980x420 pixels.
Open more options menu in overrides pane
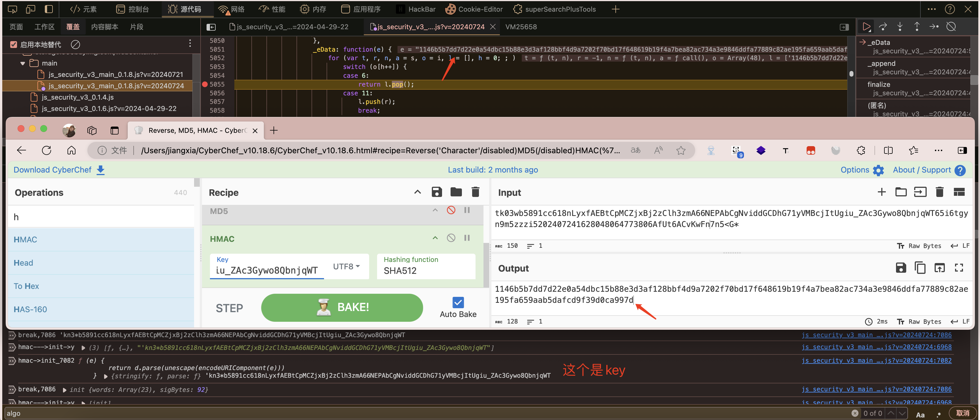tap(190, 43)
